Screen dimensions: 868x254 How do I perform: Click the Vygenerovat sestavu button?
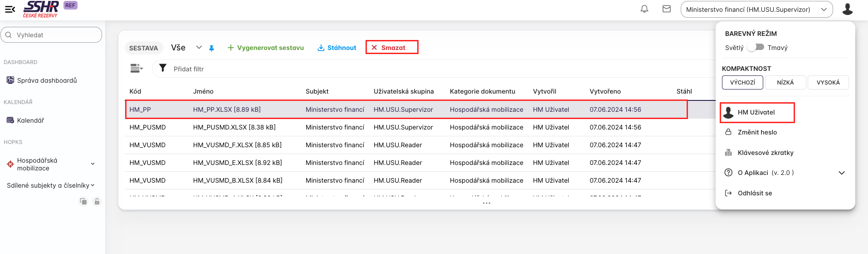point(266,48)
